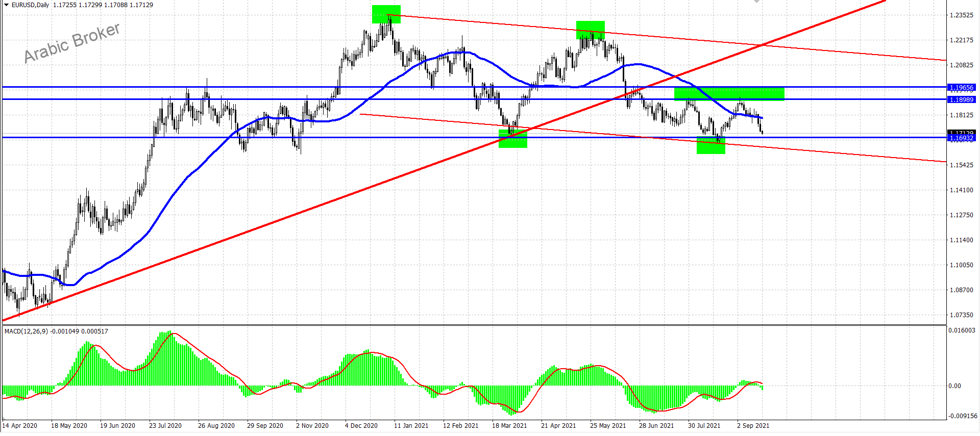Click the small triangle beside EURUSD,Daily
The image size is (980, 436).
pyautogui.click(x=7, y=5)
